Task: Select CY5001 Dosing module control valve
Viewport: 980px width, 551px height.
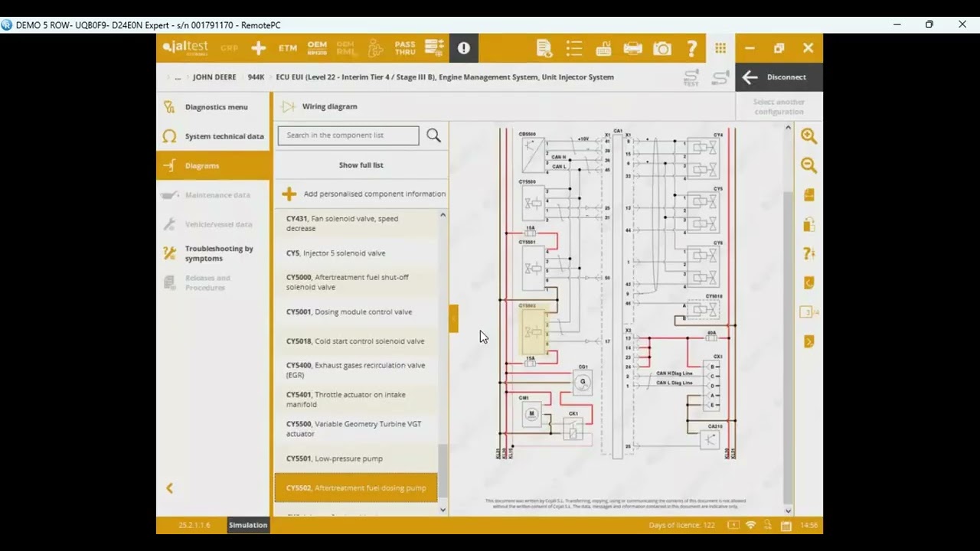Action: [356, 312]
